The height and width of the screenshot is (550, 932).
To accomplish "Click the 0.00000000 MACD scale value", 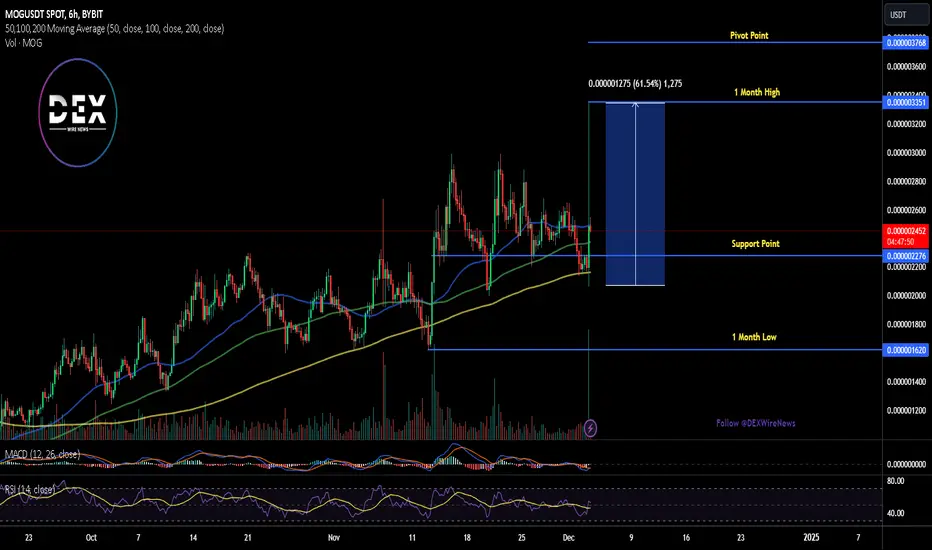I will [x=906, y=464].
